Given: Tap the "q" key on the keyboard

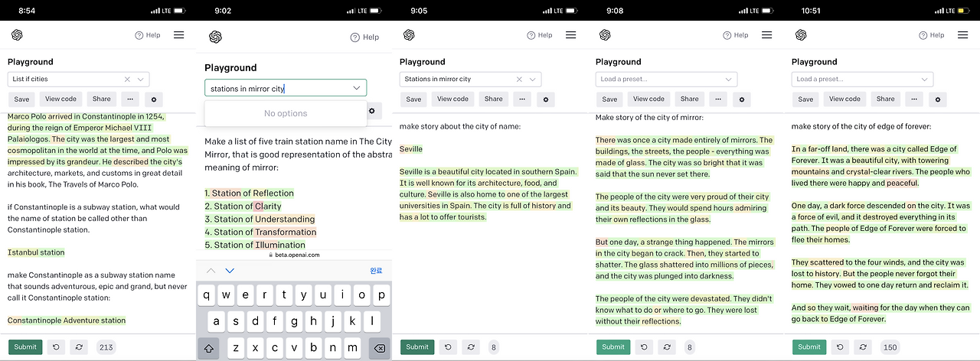Looking at the screenshot, I should pos(207,294).
